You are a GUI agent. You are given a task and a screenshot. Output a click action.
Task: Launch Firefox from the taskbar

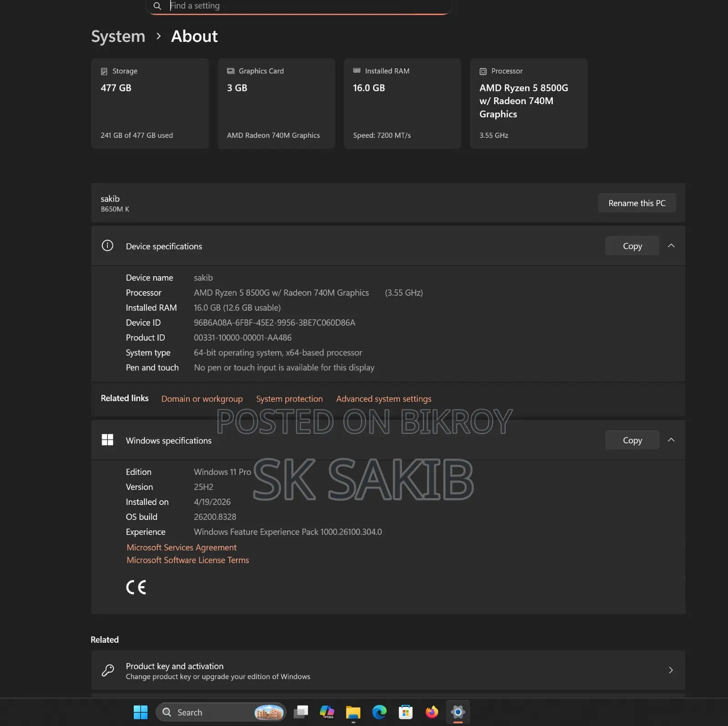click(432, 712)
